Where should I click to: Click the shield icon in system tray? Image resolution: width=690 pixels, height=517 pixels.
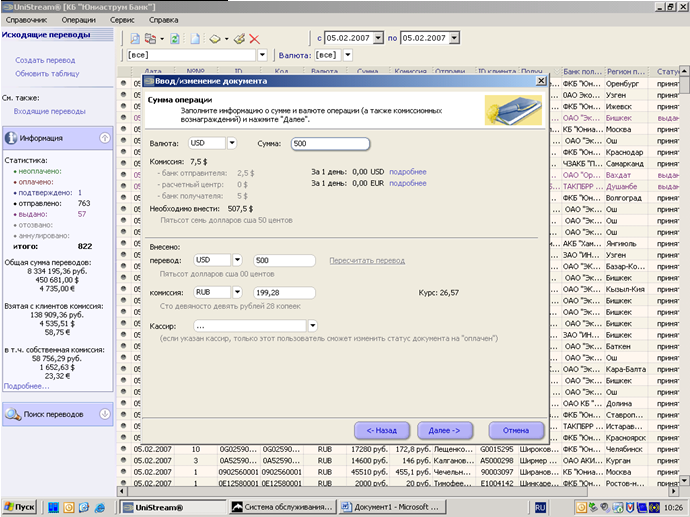click(x=630, y=507)
